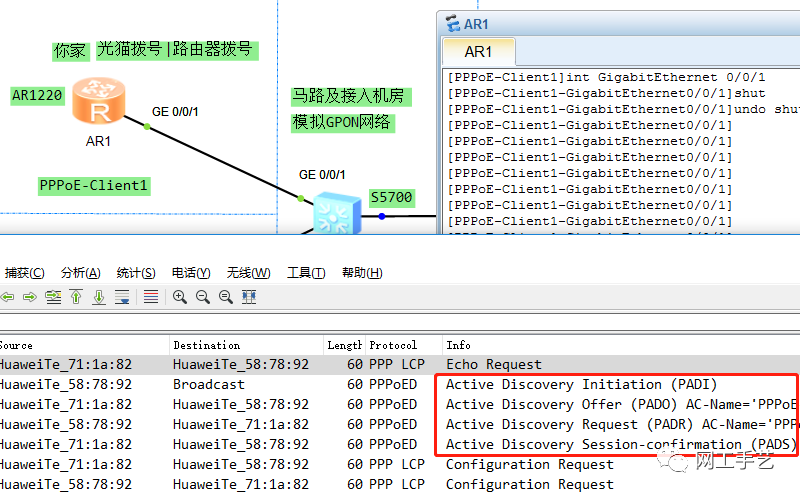Sort by the Source column header
This screenshot has width=800, height=495.
(84, 345)
